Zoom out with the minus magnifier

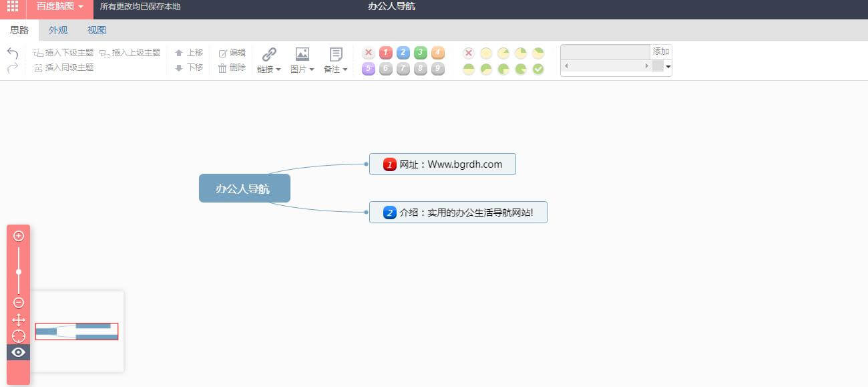[19, 303]
